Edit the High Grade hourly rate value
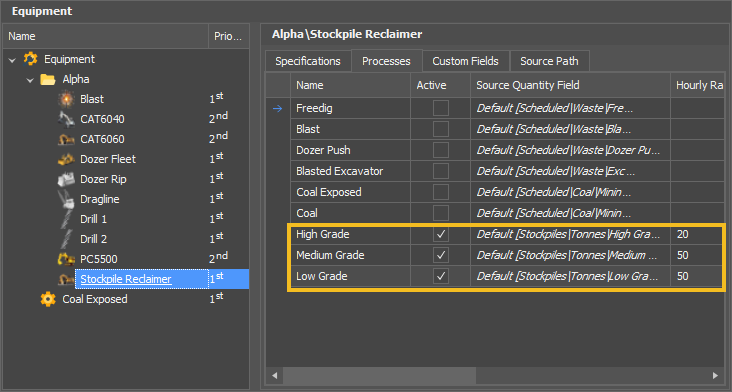Screen dimensions: 732x392 point(698,234)
